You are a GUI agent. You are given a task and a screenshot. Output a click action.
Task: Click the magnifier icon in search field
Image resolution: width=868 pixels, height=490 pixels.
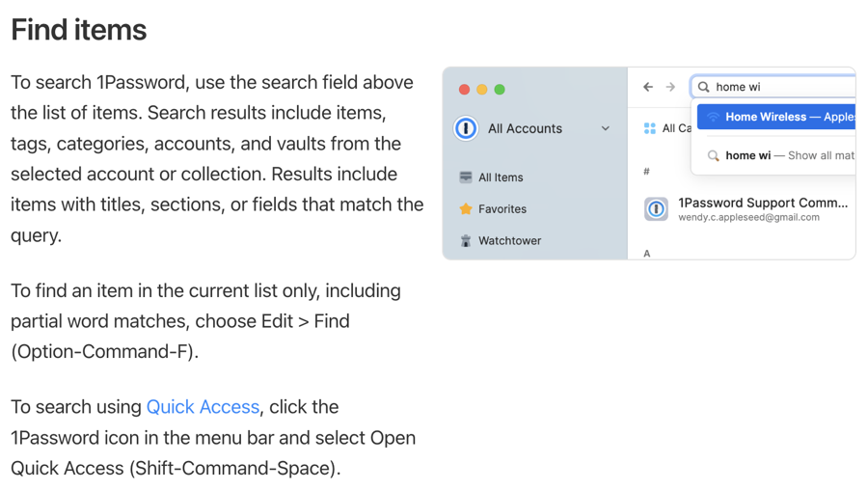(x=704, y=87)
